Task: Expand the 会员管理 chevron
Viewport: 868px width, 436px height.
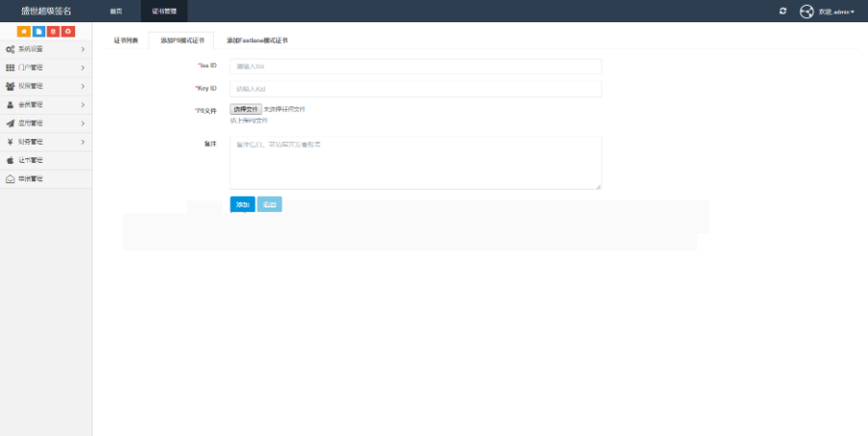Action: [x=83, y=105]
